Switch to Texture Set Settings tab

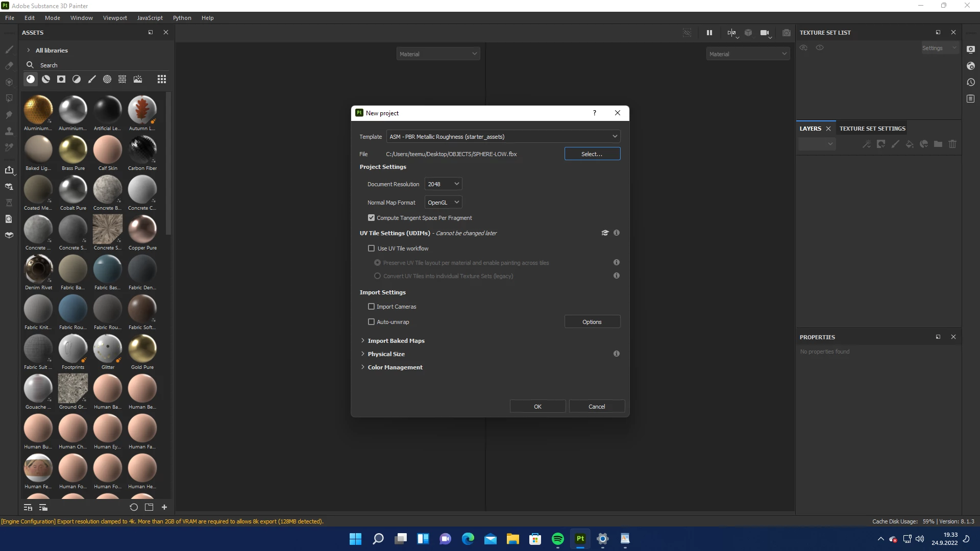872,129
